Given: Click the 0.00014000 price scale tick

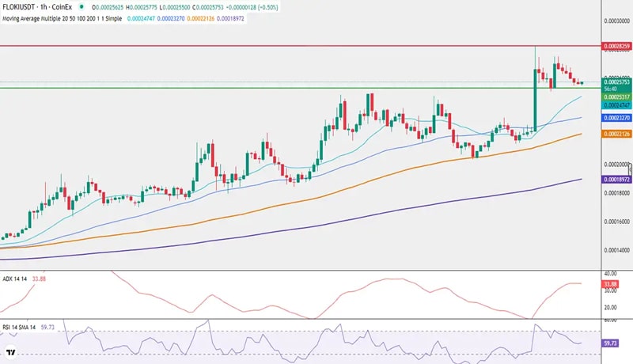Looking at the screenshot, I should coord(616,250).
